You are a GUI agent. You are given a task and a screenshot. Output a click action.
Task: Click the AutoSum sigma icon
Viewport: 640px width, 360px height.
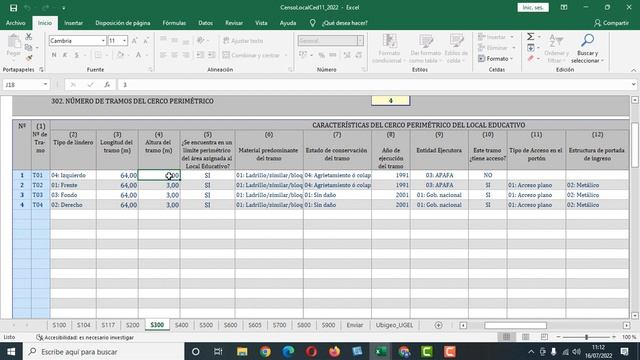coord(531,37)
